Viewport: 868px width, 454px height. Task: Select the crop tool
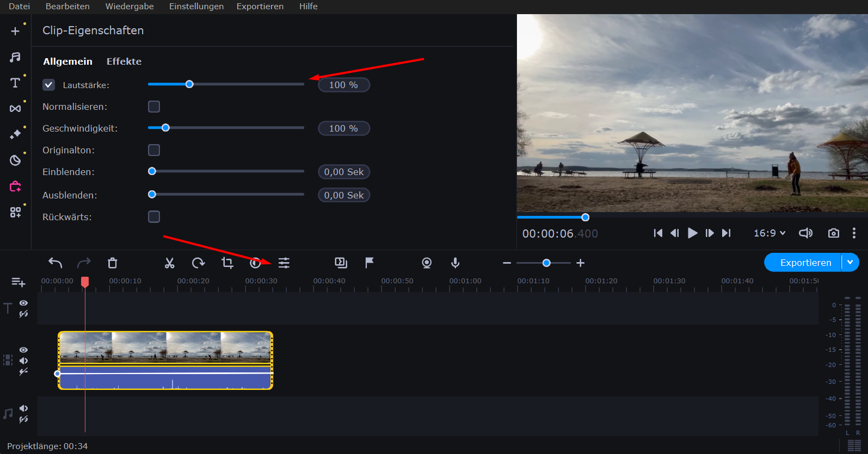[x=227, y=263]
